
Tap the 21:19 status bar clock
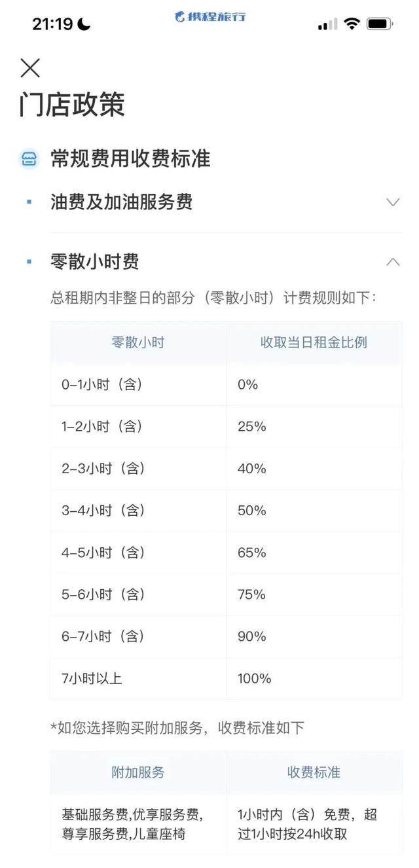[52, 24]
